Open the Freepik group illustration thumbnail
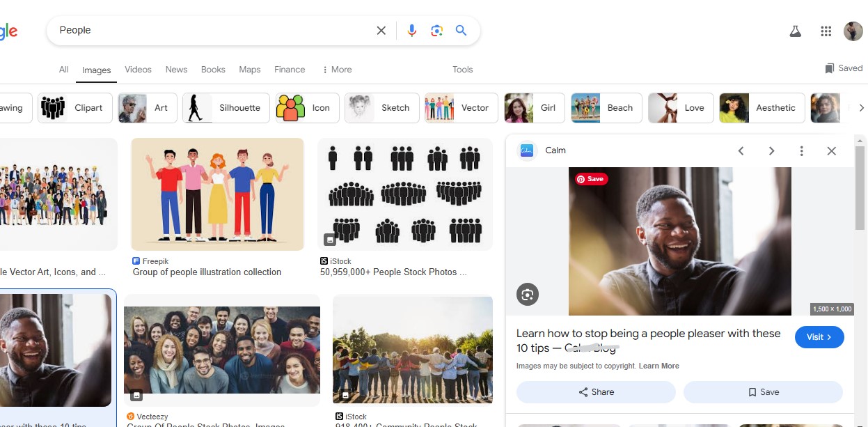This screenshot has height=427, width=868. (216, 194)
